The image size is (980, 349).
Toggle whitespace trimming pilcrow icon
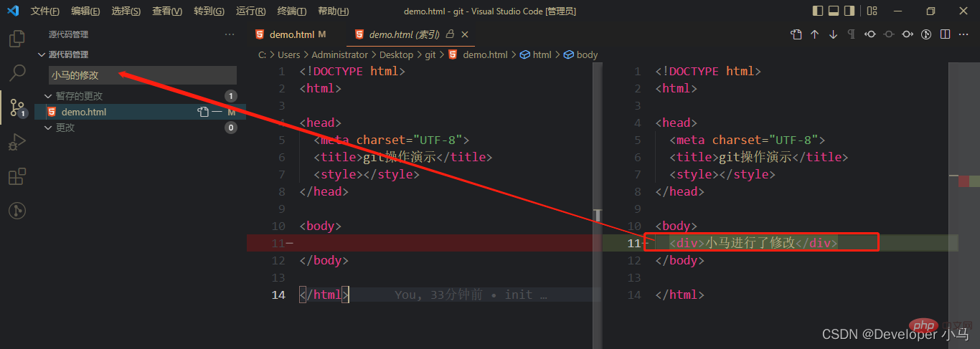click(x=852, y=34)
